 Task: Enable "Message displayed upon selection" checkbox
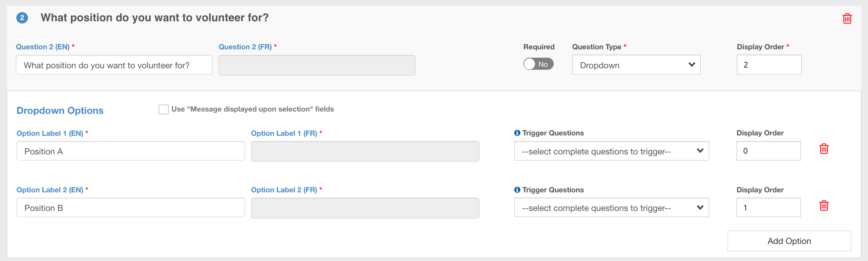pyautogui.click(x=164, y=109)
